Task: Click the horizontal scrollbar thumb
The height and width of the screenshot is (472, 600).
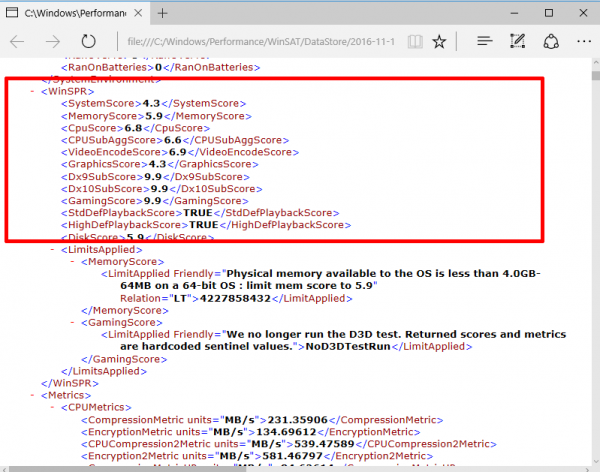Action: pyautogui.click(x=128, y=469)
